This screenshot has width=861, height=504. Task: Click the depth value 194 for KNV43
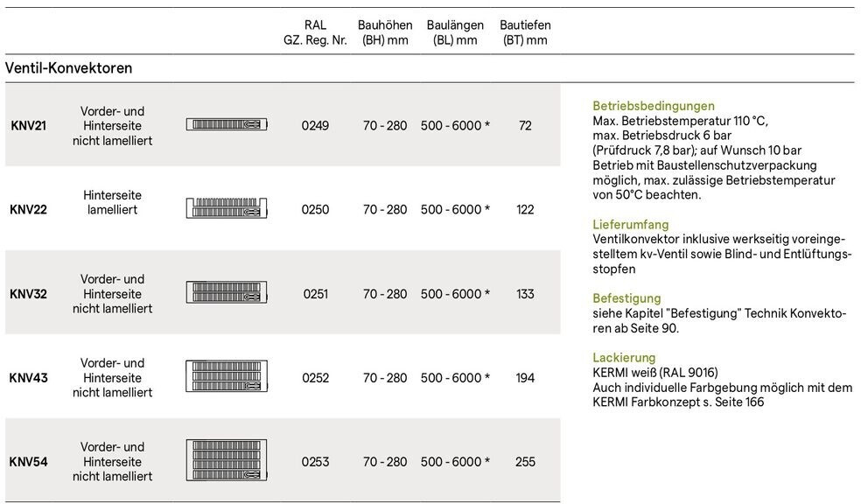coord(525,378)
